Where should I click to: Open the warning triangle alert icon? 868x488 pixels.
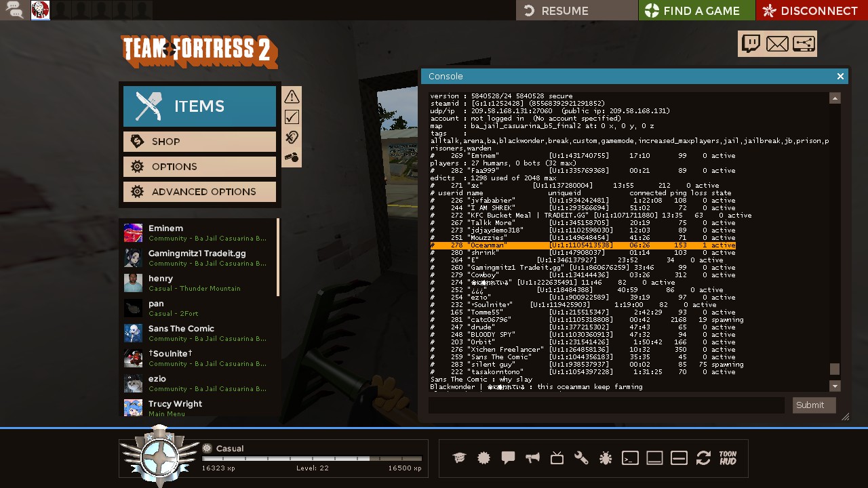pos(292,96)
